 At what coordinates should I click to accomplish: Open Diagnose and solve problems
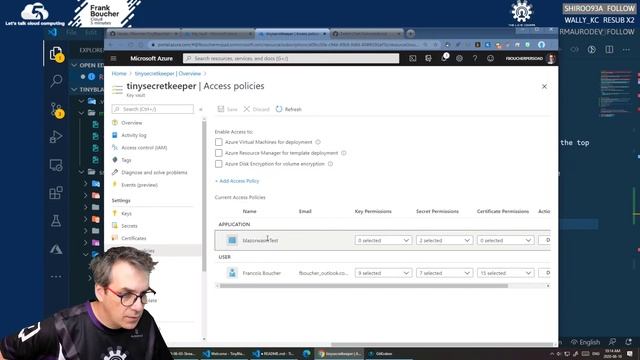click(154, 173)
